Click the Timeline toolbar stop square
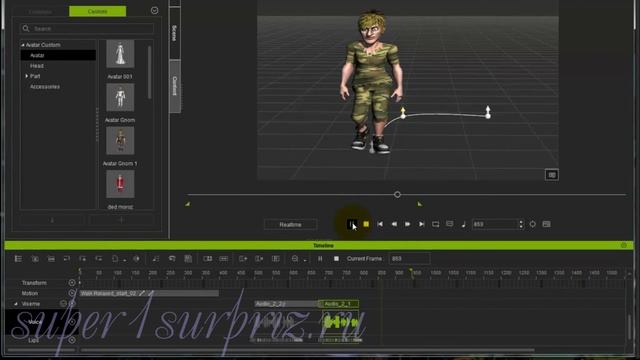Viewport: 640px width, 360px height. point(336,258)
